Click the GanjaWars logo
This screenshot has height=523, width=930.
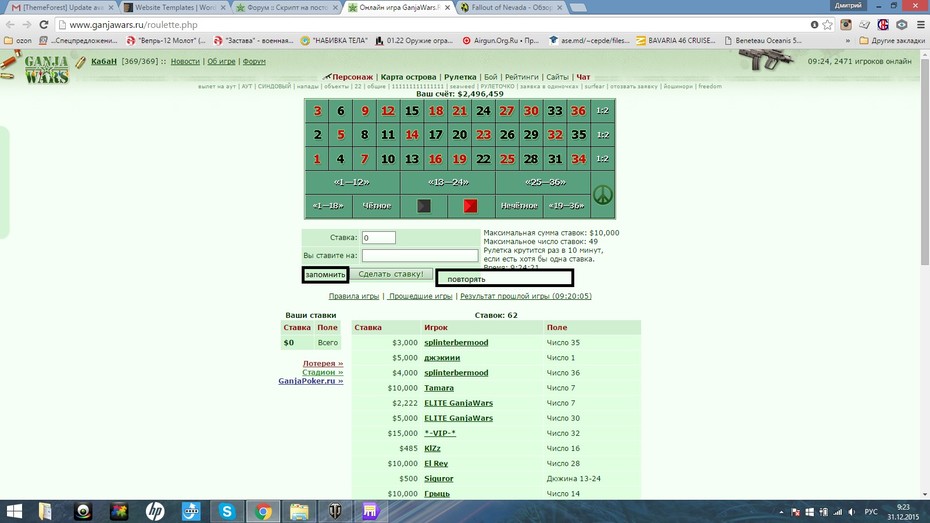[x=46, y=69]
